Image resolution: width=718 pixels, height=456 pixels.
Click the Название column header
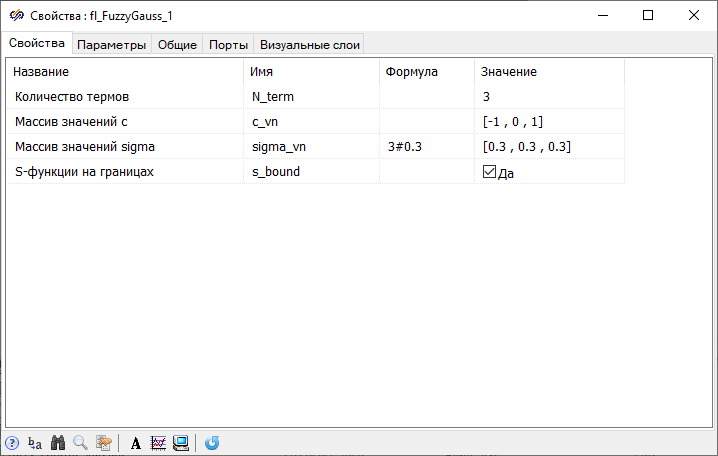point(124,72)
